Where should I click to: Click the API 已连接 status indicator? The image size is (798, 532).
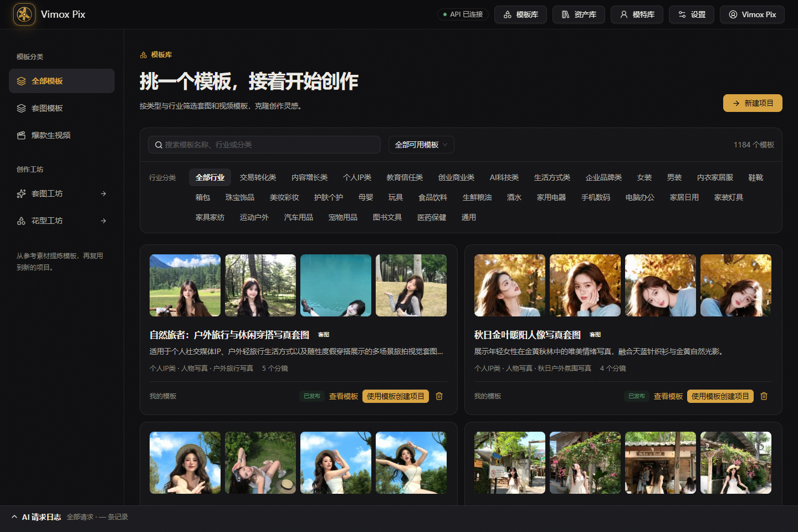click(463, 14)
